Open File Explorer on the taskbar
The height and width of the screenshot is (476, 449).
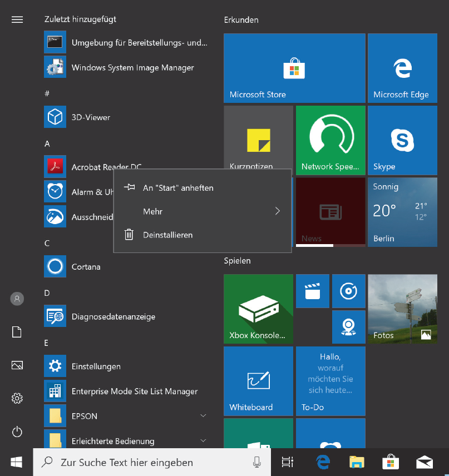pos(357,462)
